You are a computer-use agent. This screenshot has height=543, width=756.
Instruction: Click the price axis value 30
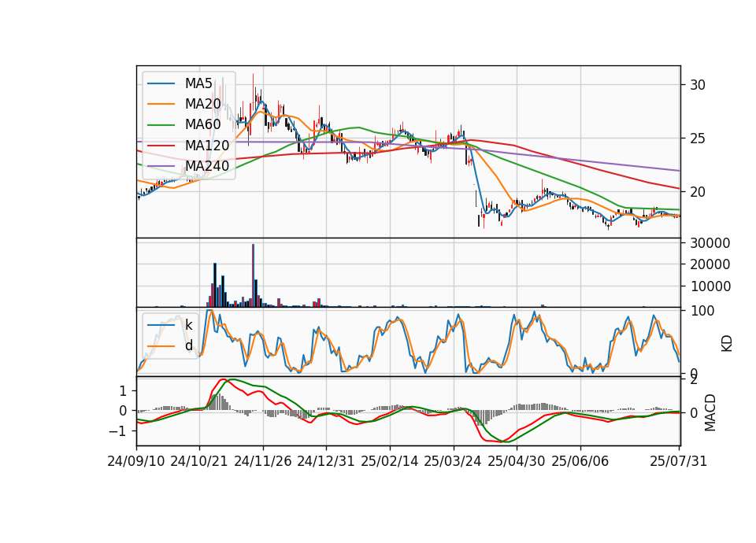697,85
